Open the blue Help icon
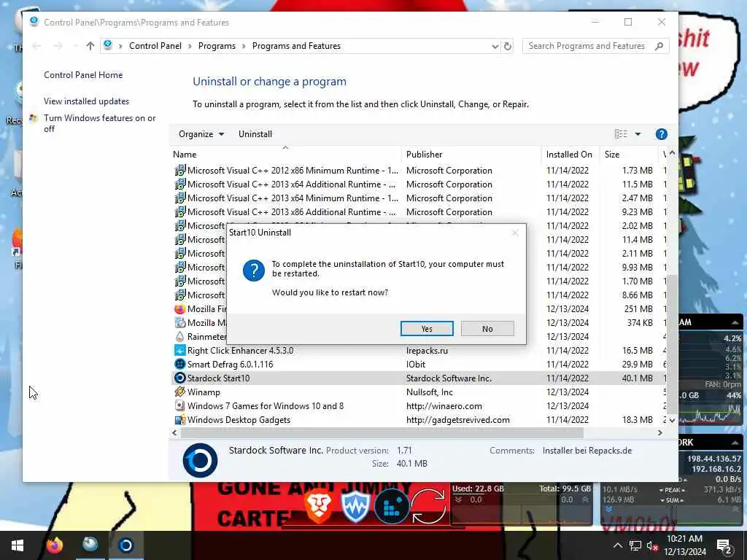Viewport: 747px width, 560px height. (661, 134)
